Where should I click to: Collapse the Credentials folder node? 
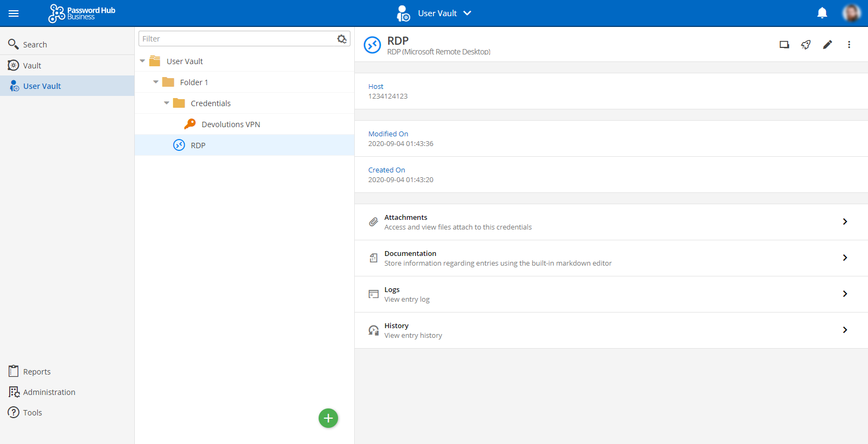click(167, 103)
